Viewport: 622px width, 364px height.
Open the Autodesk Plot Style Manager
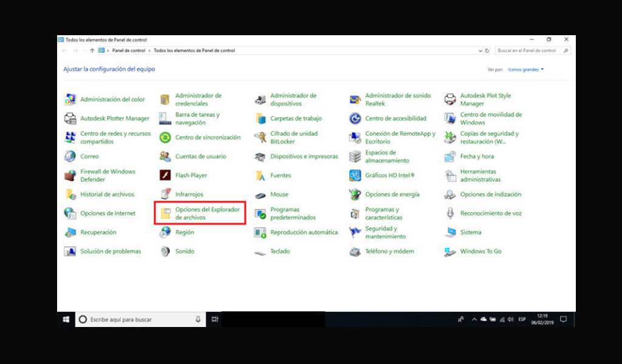(482, 99)
